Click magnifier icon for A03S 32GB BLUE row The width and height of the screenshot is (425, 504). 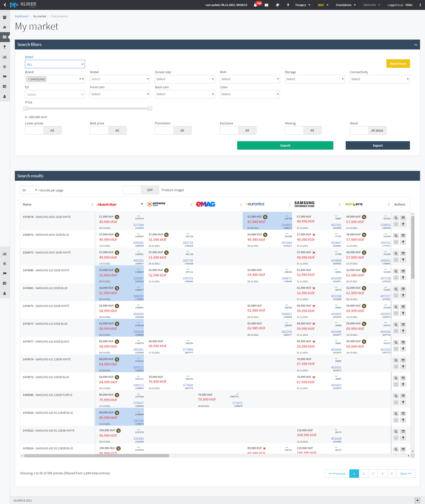396,236
